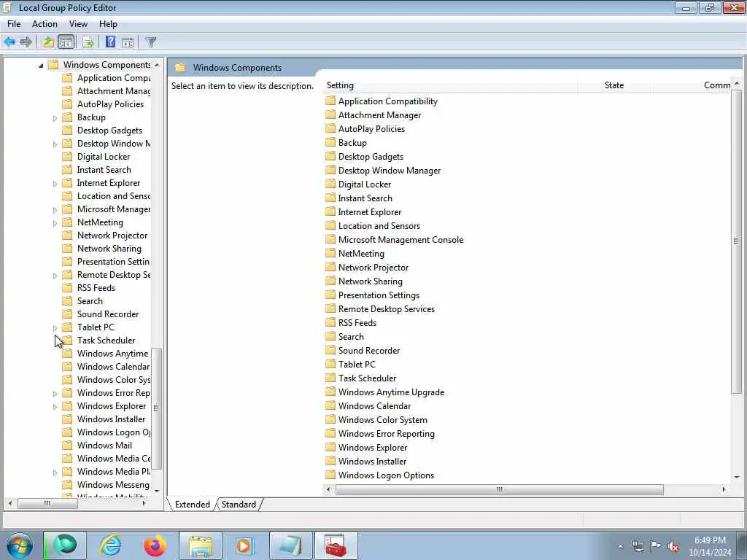
Task: Go up one level via toolbar
Action: point(48,42)
